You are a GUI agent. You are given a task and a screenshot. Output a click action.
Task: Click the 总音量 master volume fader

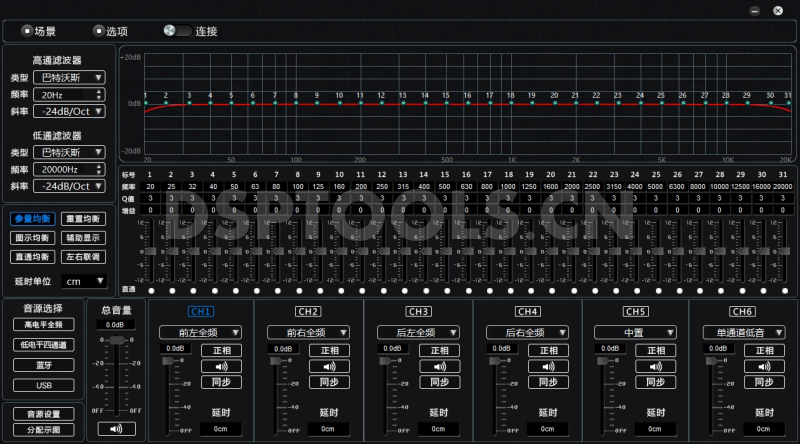pyautogui.click(x=117, y=340)
